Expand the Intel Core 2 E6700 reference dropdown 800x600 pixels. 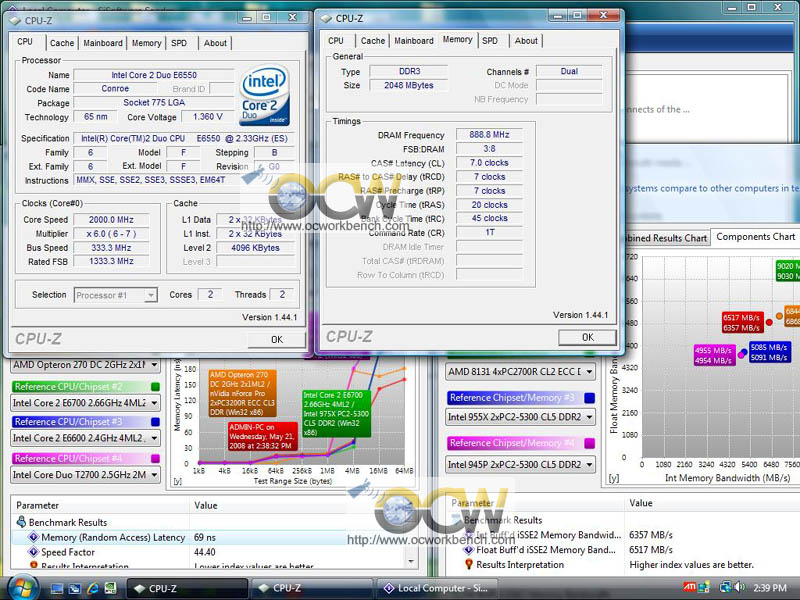154,403
